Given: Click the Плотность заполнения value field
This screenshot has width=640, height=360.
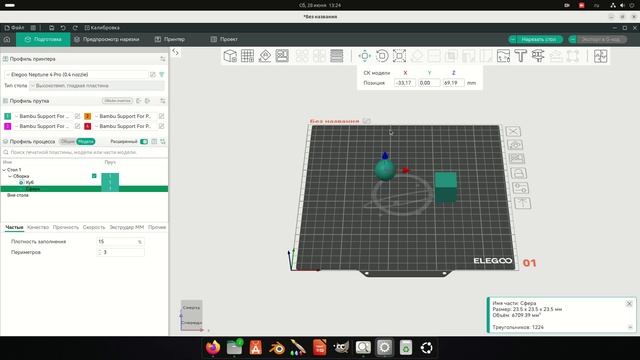Looking at the screenshot, I should (x=120, y=242).
